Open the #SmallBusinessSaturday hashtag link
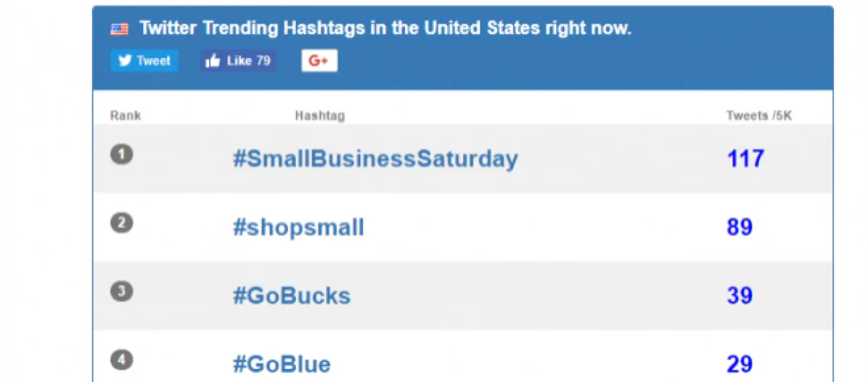Viewport: 868px width, 382px height. tap(375, 159)
